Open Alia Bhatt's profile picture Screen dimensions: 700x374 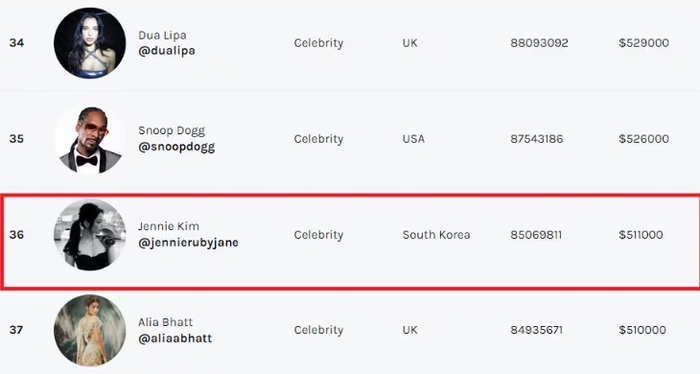pos(90,330)
